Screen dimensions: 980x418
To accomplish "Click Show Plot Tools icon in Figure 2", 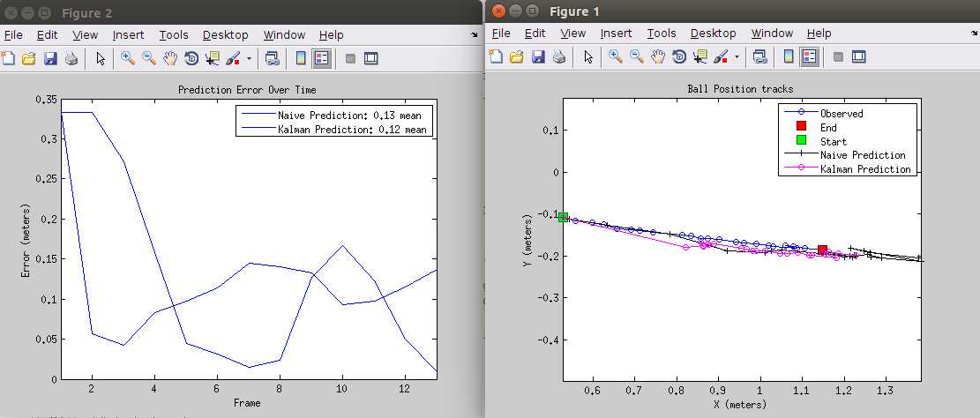I will click(371, 59).
